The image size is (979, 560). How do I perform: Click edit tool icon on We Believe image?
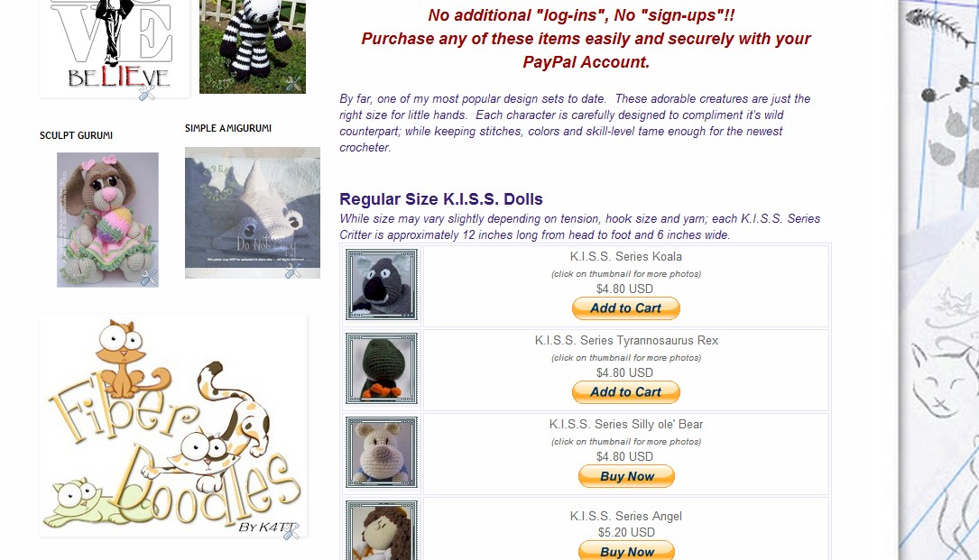tap(147, 92)
